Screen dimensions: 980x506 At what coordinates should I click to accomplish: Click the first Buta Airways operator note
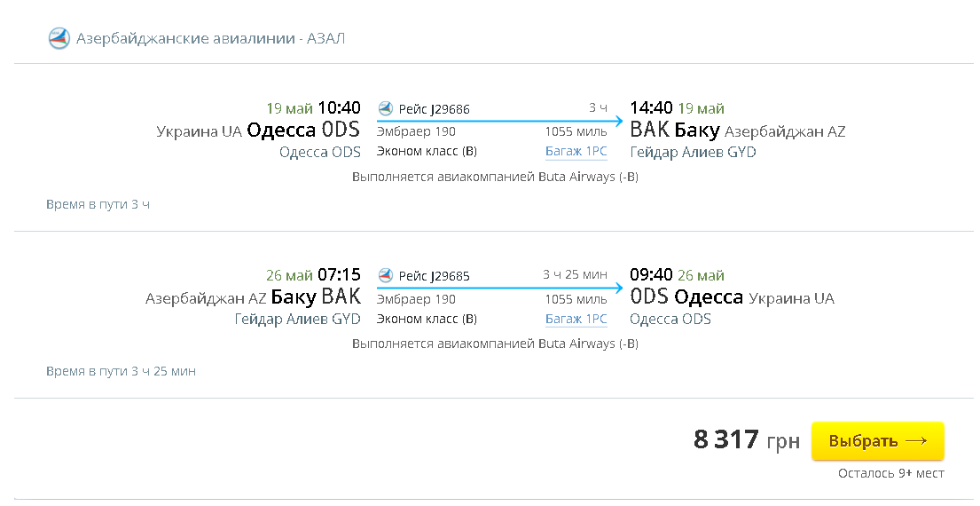(x=495, y=177)
